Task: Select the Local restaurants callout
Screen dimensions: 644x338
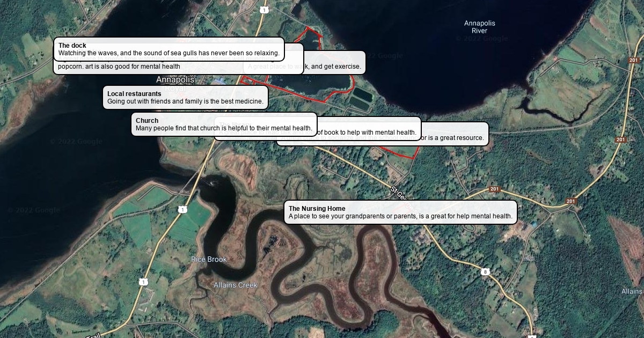Action: point(185,97)
